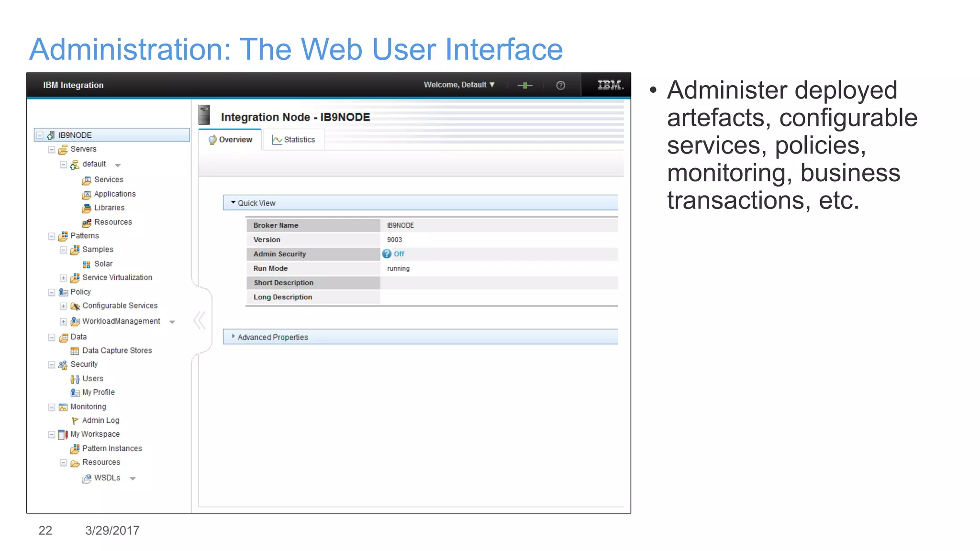Expand the Configurable Services node

pyautogui.click(x=63, y=306)
